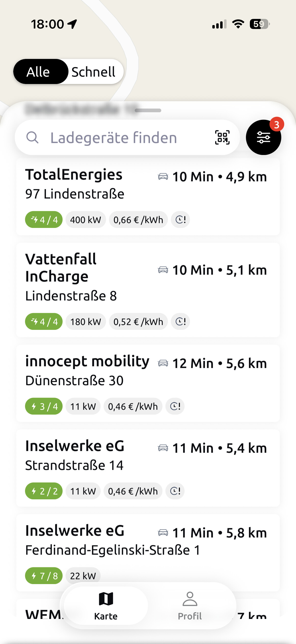Open the TotalEnergies 97 Lindenstraße station
296x644 pixels.
[148, 197]
